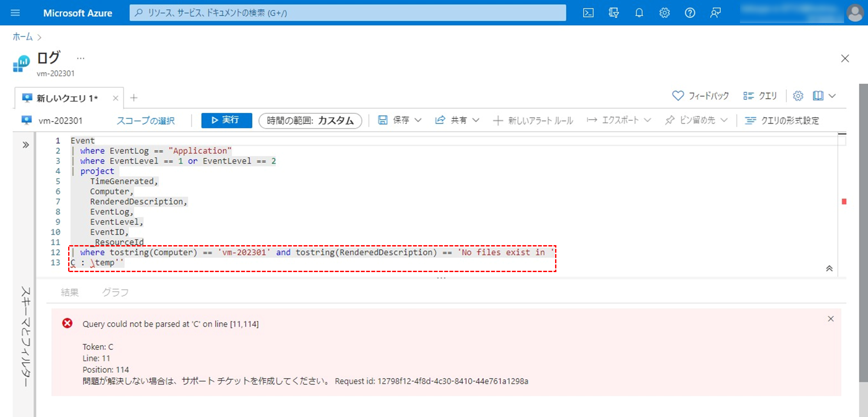Open Cloud Shell from the top bar

[x=588, y=13]
